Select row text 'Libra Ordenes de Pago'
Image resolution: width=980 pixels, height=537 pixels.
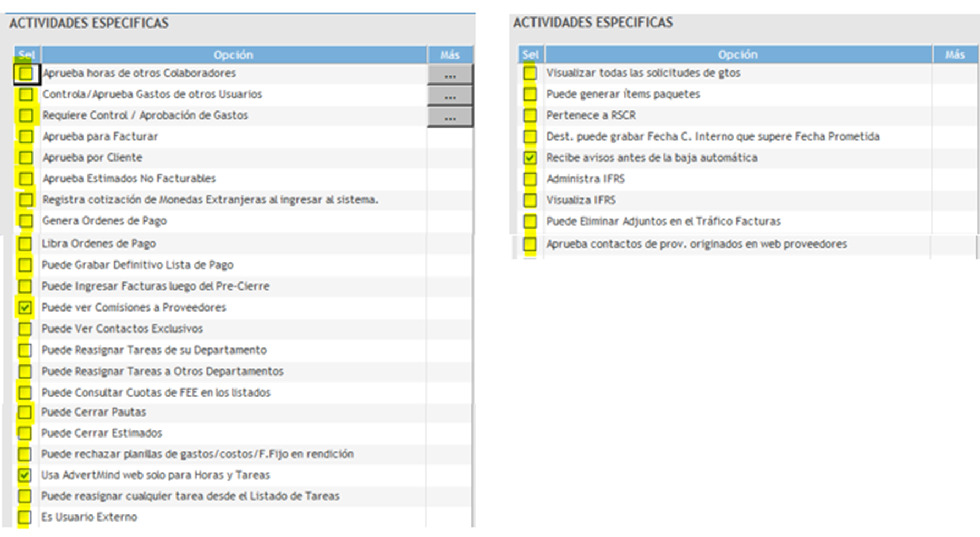99,243
